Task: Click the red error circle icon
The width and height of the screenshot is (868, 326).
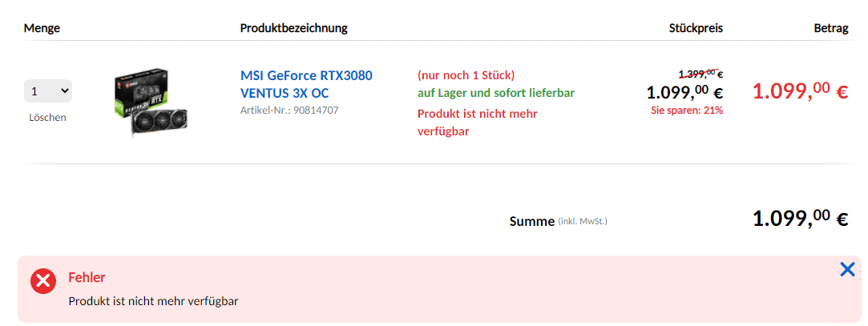Action: click(43, 281)
